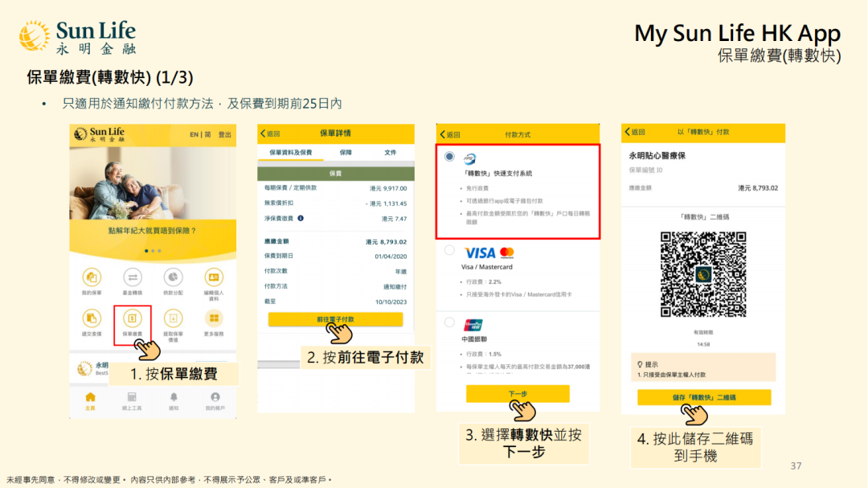Click the 付款次數 value 年繳

coord(401,272)
